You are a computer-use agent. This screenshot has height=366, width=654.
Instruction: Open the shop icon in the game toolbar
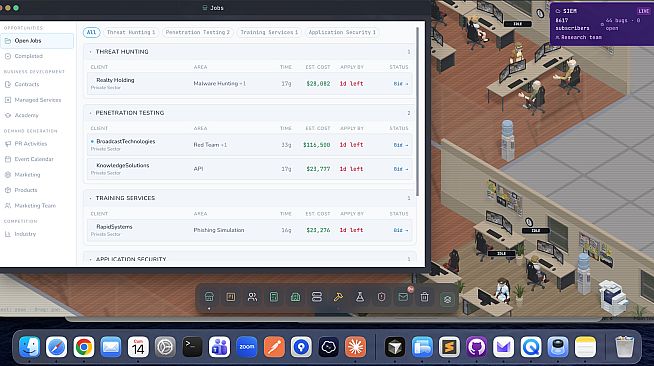[x=209, y=297]
